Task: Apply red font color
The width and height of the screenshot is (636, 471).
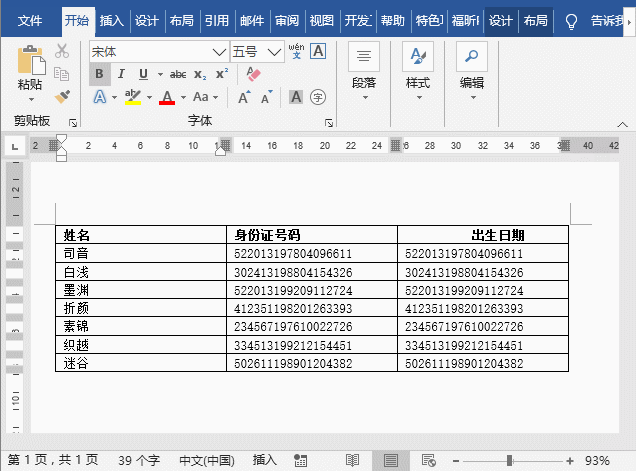Action: coord(167,97)
